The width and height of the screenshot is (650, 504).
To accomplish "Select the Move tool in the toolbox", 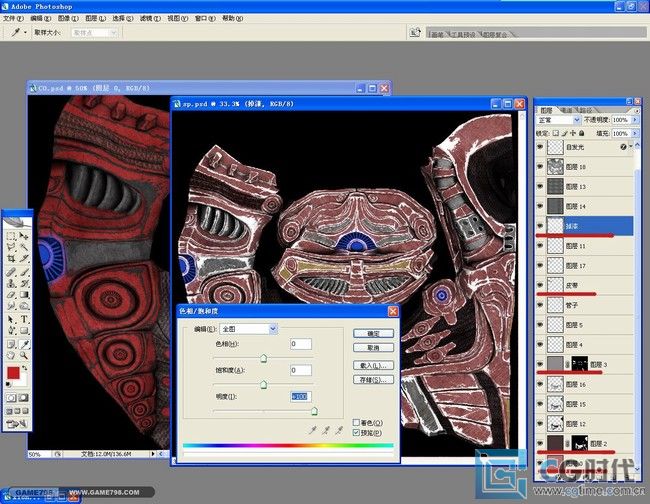I will 24,236.
